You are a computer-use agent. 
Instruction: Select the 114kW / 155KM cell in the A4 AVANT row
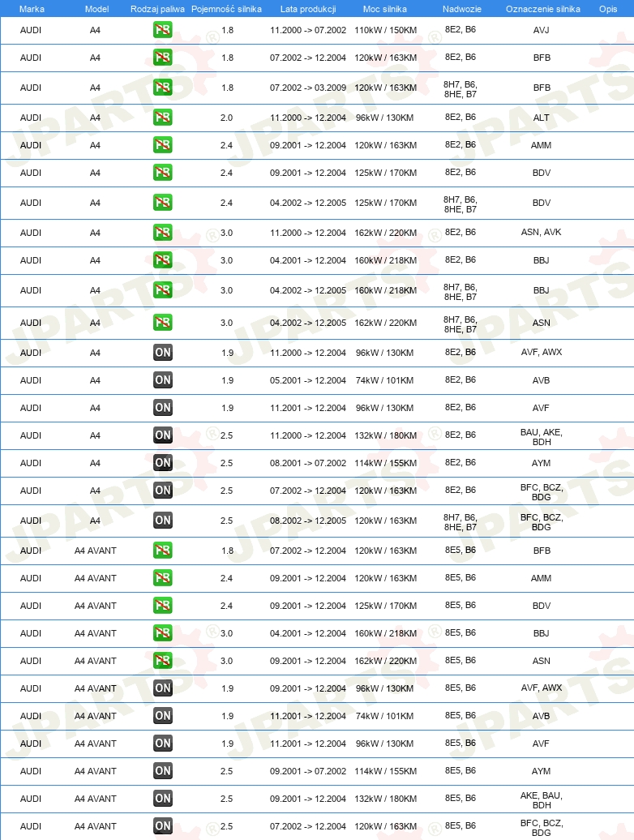click(386, 771)
